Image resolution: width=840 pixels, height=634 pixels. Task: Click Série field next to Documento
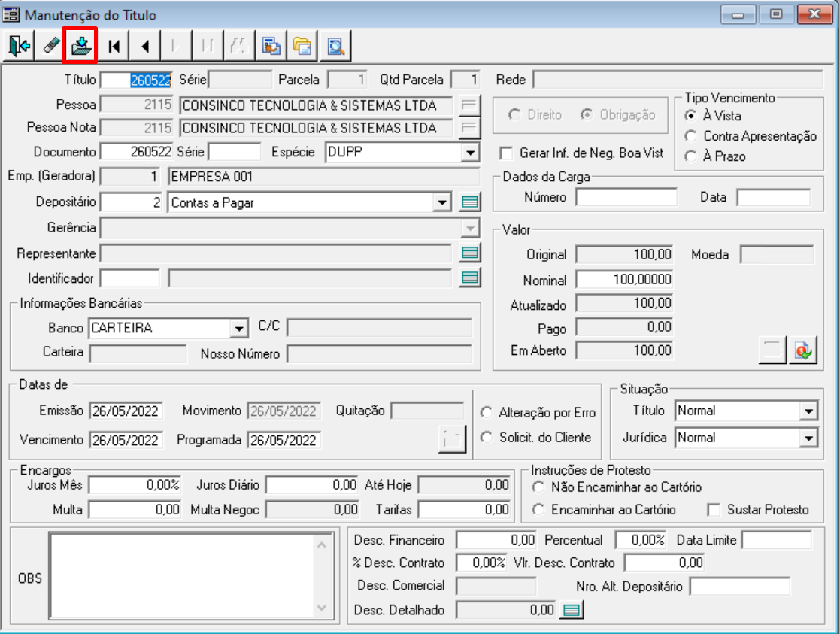click(x=235, y=152)
